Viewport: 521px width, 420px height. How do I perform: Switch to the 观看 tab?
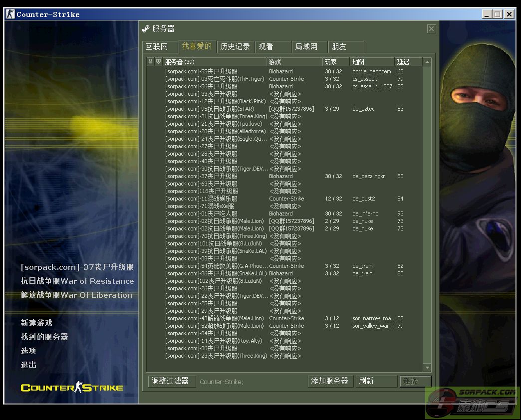pyautogui.click(x=273, y=47)
